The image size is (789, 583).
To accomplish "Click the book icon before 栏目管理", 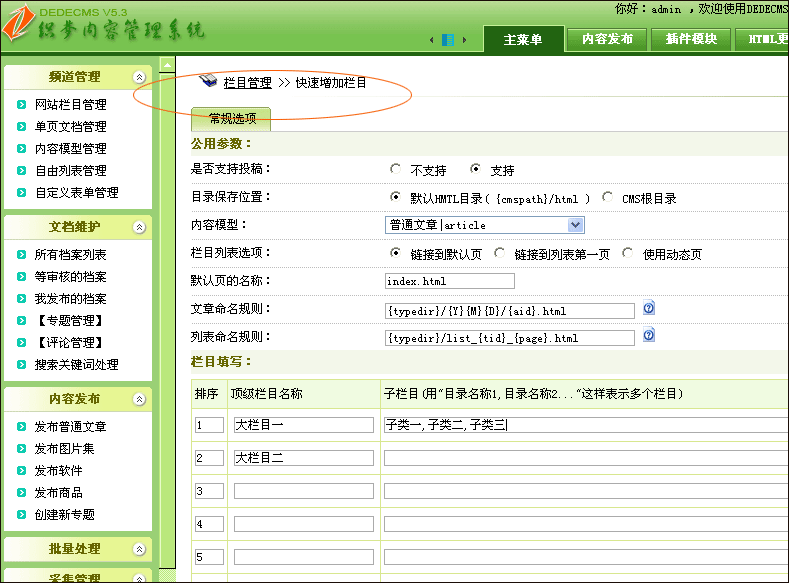I will 208,81.
